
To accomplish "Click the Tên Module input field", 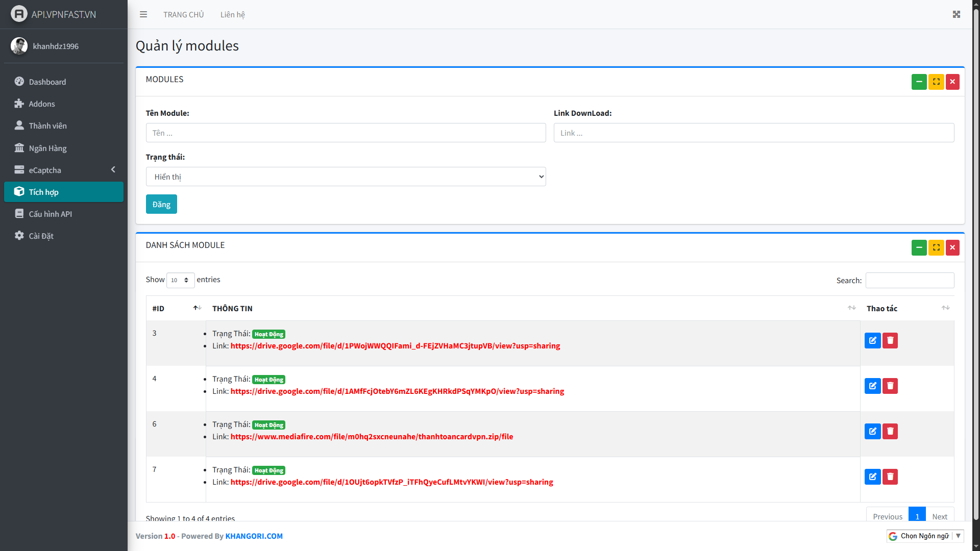I will pos(346,133).
